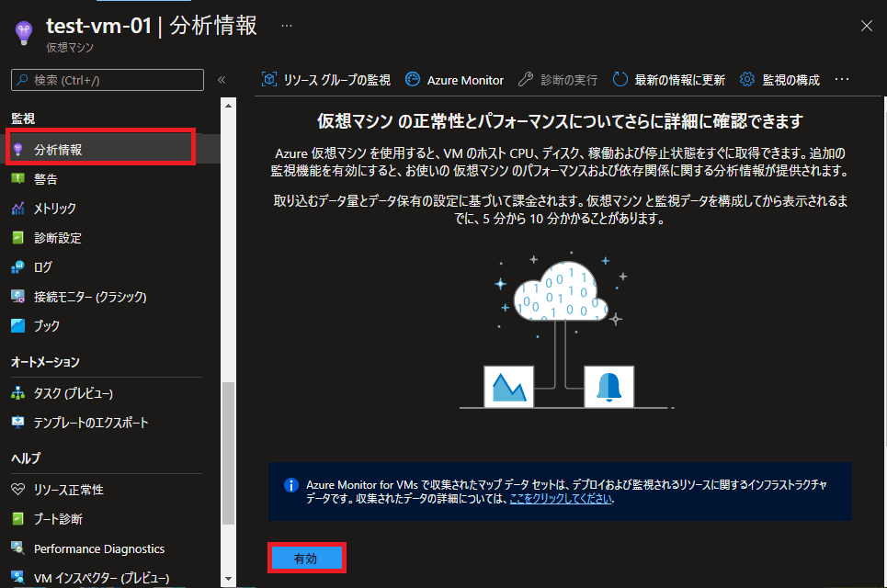
Task: Click the メトリック chart icon
Action: coord(18,209)
